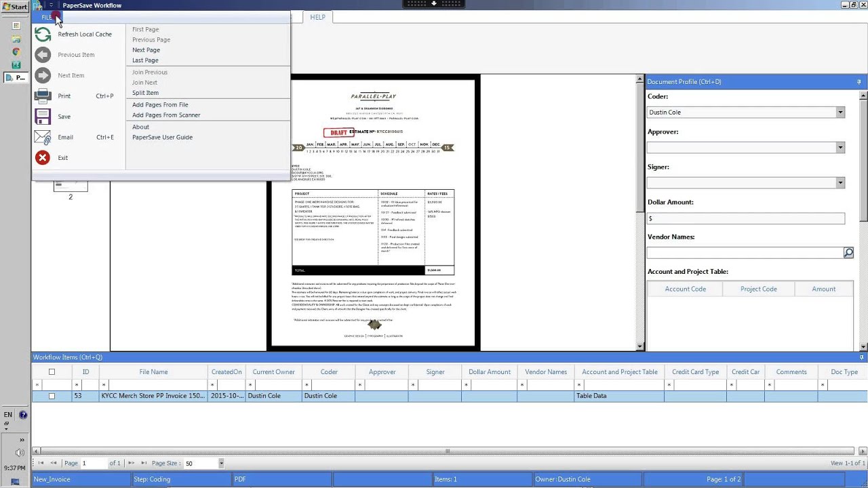Go to previous page of workflow grid
This screenshot has width=868, height=488.
pyautogui.click(x=54, y=464)
